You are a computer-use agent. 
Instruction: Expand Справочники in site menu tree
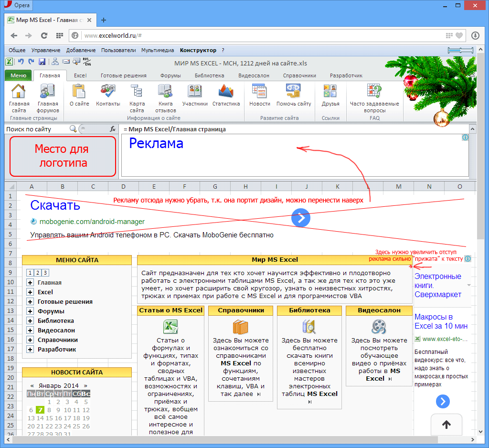[x=30, y=340]
